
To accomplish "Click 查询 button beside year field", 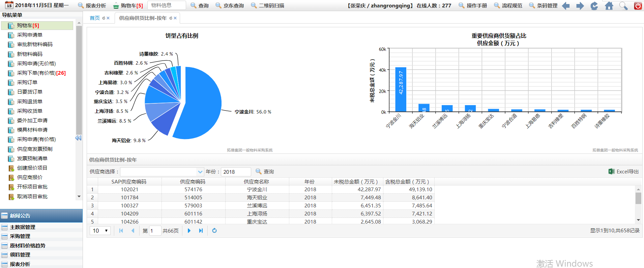I will click(x=265, y=172).
